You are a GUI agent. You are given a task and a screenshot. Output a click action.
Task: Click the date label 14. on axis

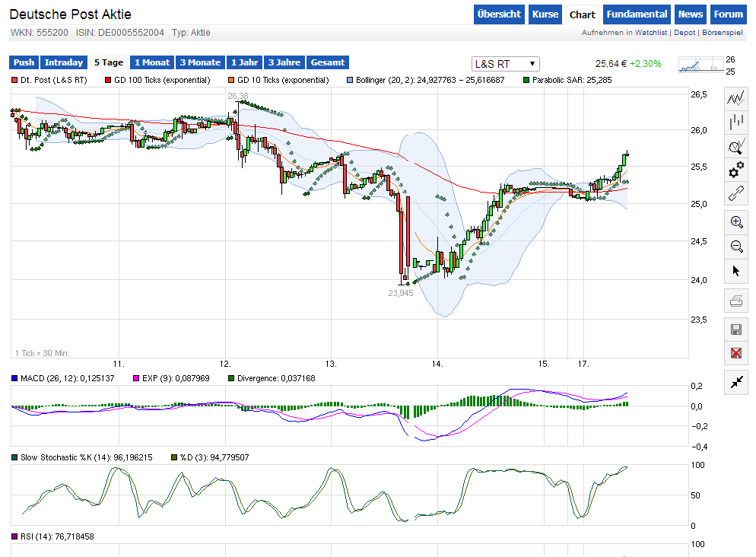tap(437, 364)
